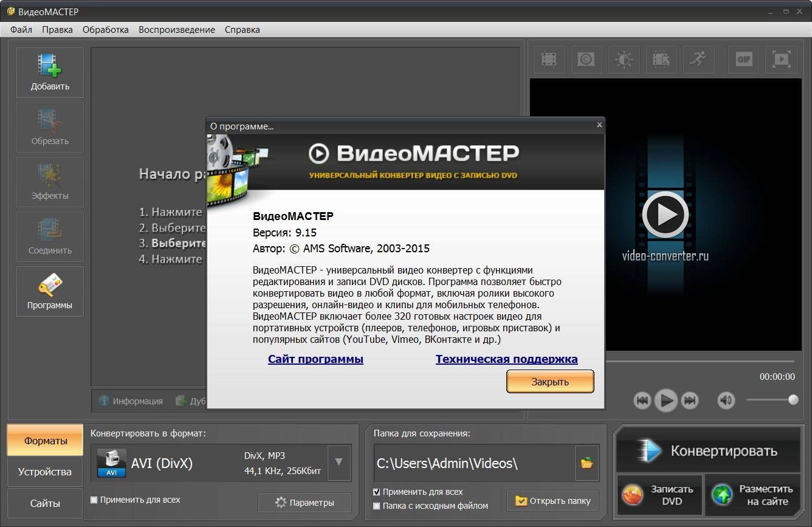Open the Обработка menu
The width and height of the screenshot is (812, 527).
106,29
